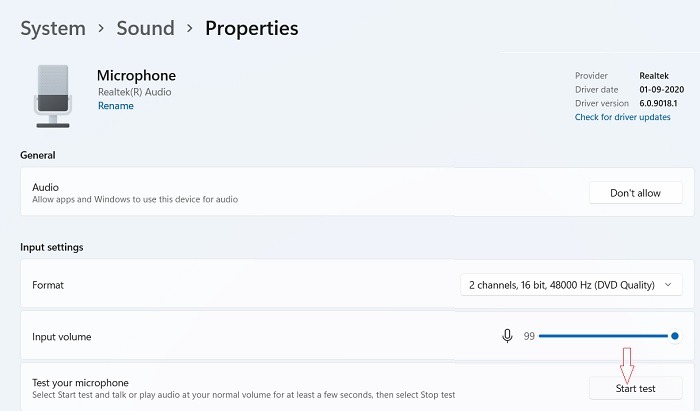Click the input volume slider handle
This screenshot has height=411, width=700.
pyautogui.click(x=675, y=336)
